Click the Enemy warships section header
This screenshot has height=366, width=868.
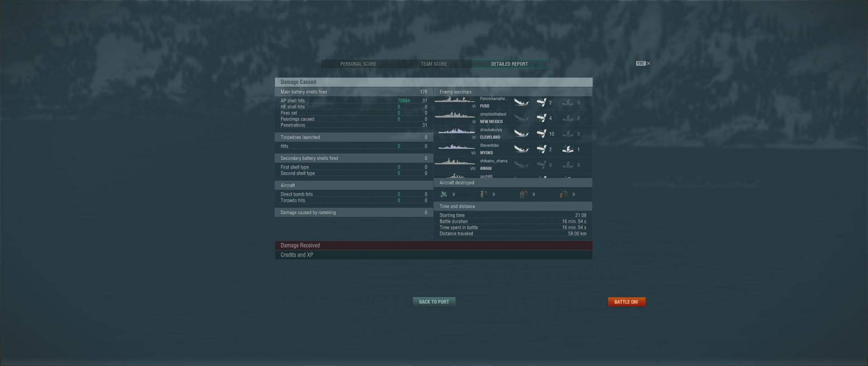pyautogui.click(x=513, y=92)
